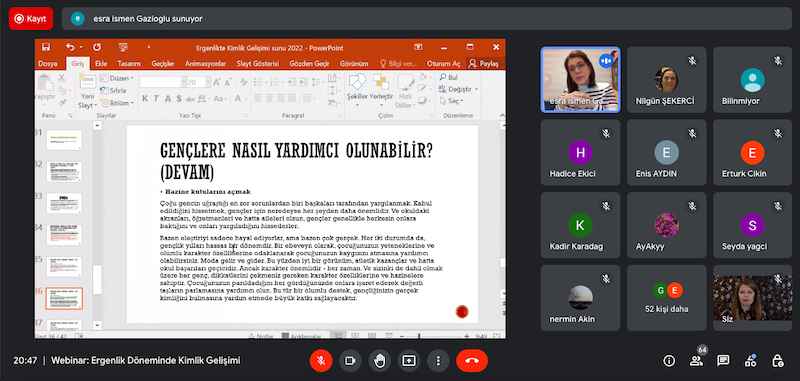Viewport: 800px width, 381px height.
Task: Open the Bölüm section dropdown
Action: click(117, 103)
